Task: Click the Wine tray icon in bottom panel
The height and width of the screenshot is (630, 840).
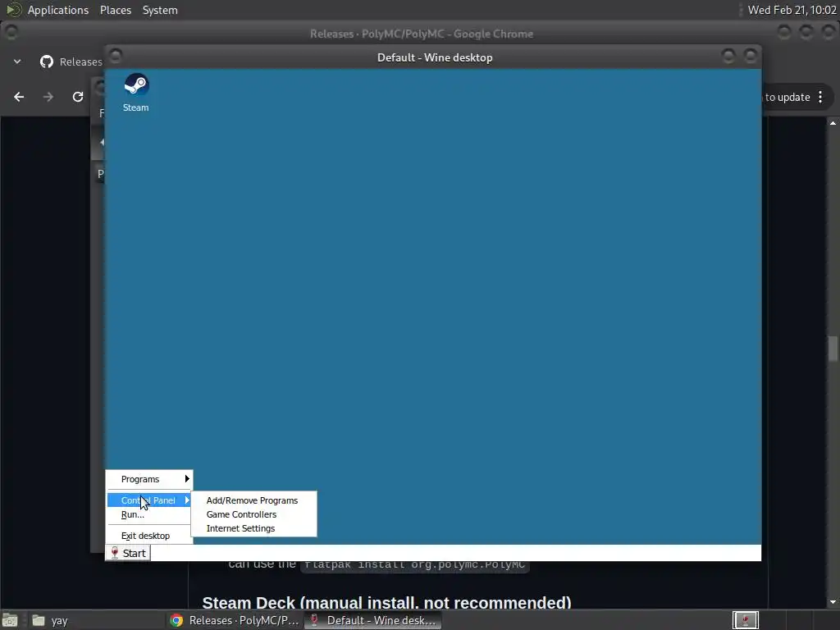Action: point(745,620)
